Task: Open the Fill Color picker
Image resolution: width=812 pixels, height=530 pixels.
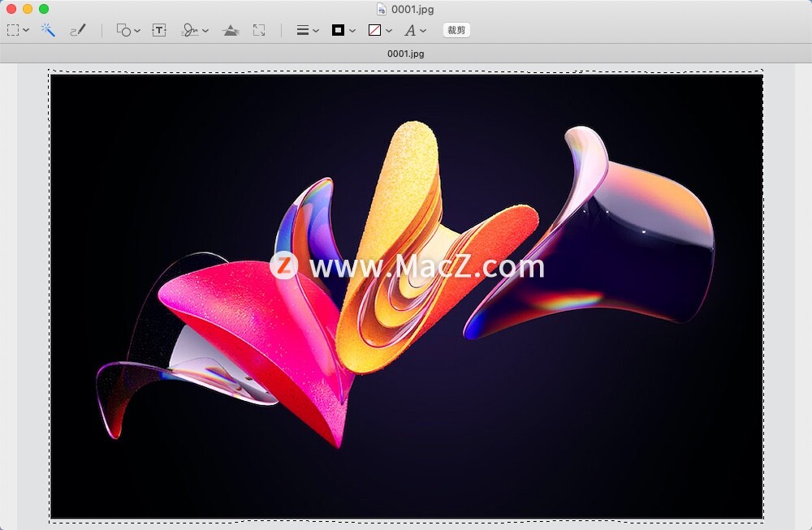Action: (x=379, y=31)
